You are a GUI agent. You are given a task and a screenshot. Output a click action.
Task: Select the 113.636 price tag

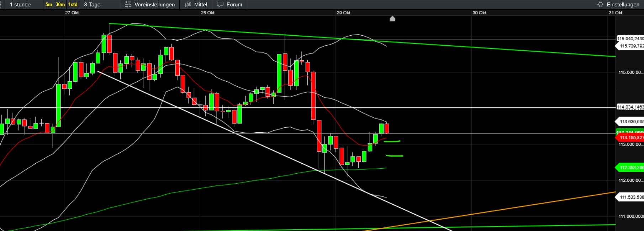click(630, 122)
